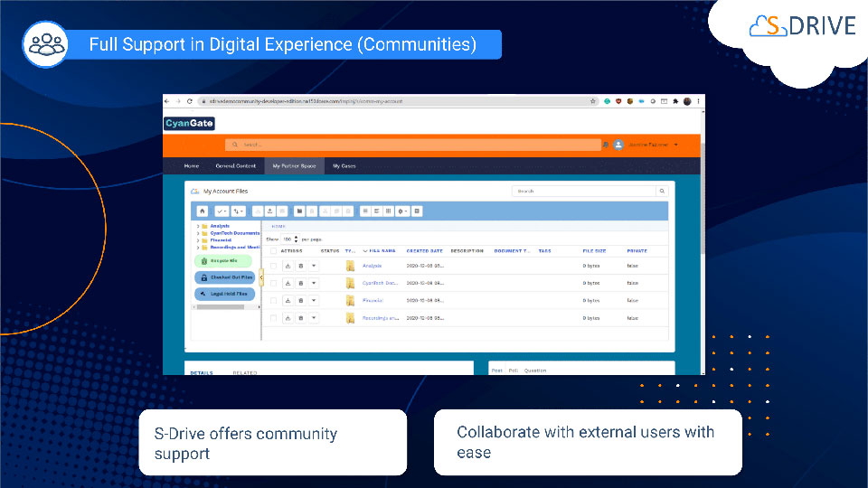Screen dimensions: 868x488
Task: Click the notification bell in orange header
Action: pos(606,145)
